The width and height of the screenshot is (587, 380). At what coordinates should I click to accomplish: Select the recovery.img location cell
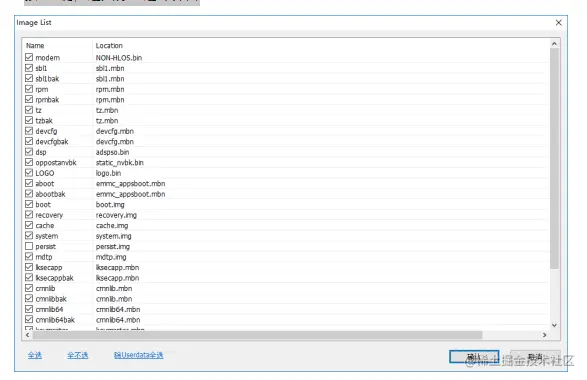click(x=116, y=215)
